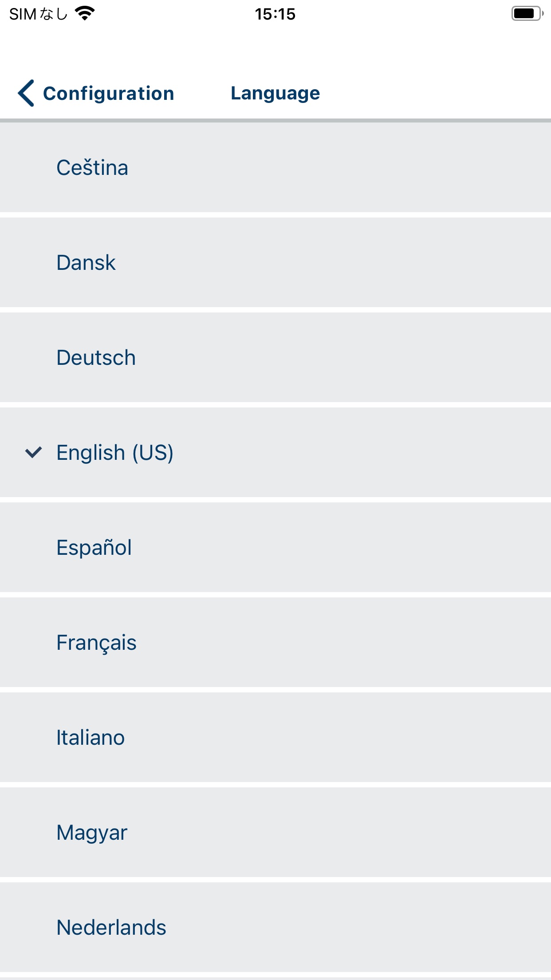Tap the Language page title
The image size is (551, 980).
(275, 93)
